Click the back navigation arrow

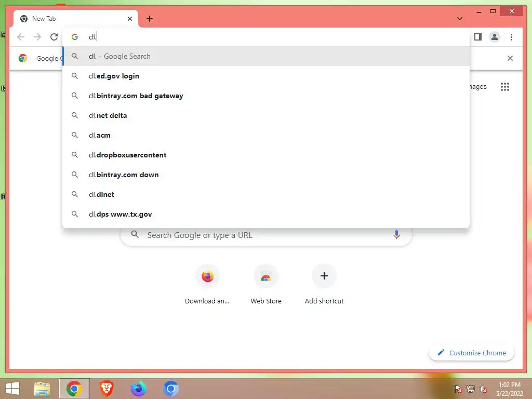point(21,37)
